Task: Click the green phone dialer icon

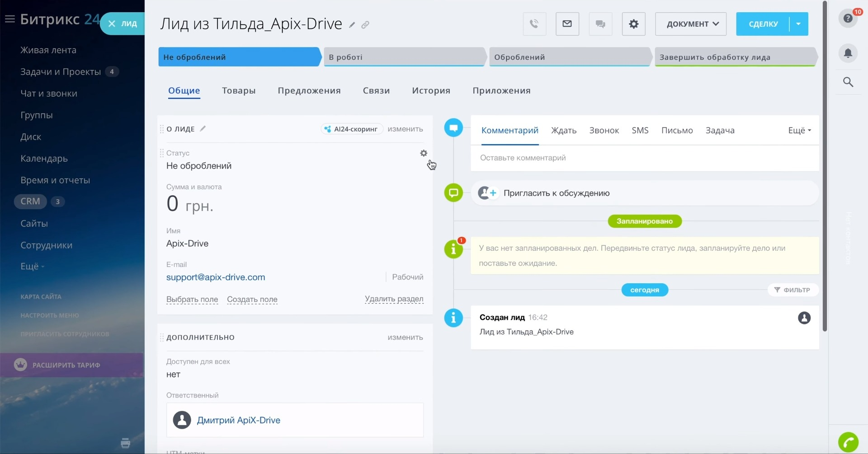Action: click(x=848, y=442)
